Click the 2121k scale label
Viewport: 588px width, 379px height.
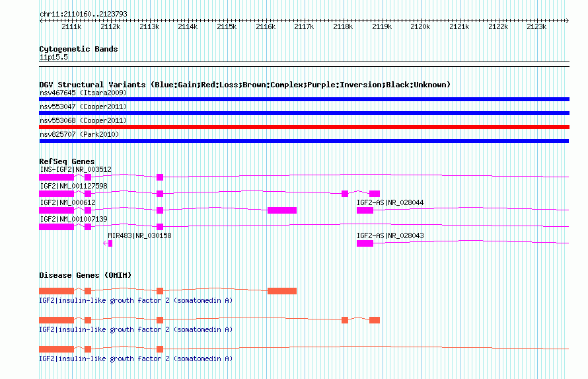point(459,26)
